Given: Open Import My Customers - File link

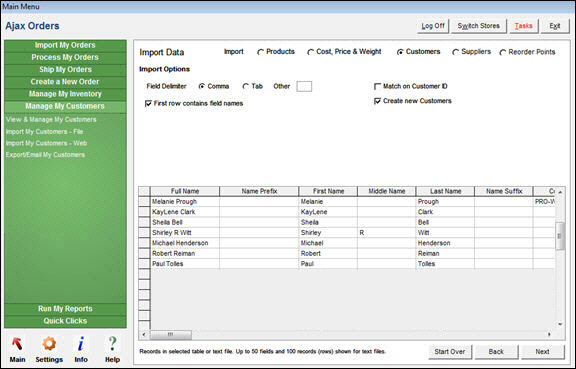Looking at the screenshot, I should (44, 132).
